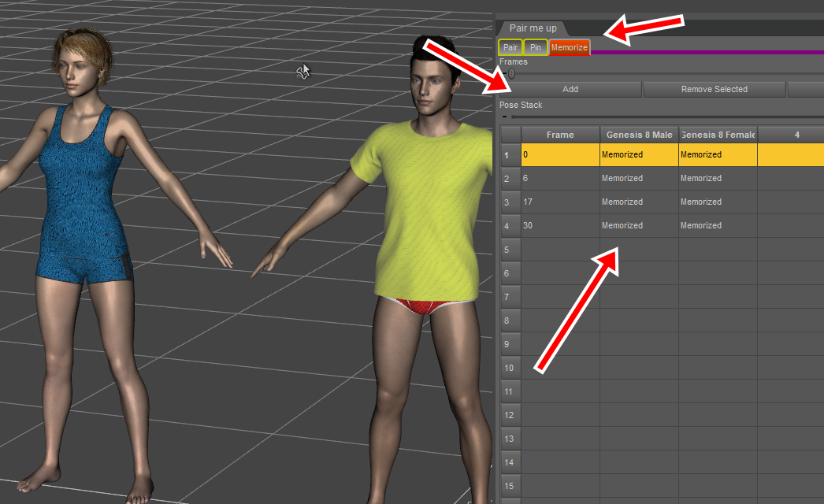Click Genesis 8 Female Memorized cell in row 4
824x504 pixels.
(718, 225)
